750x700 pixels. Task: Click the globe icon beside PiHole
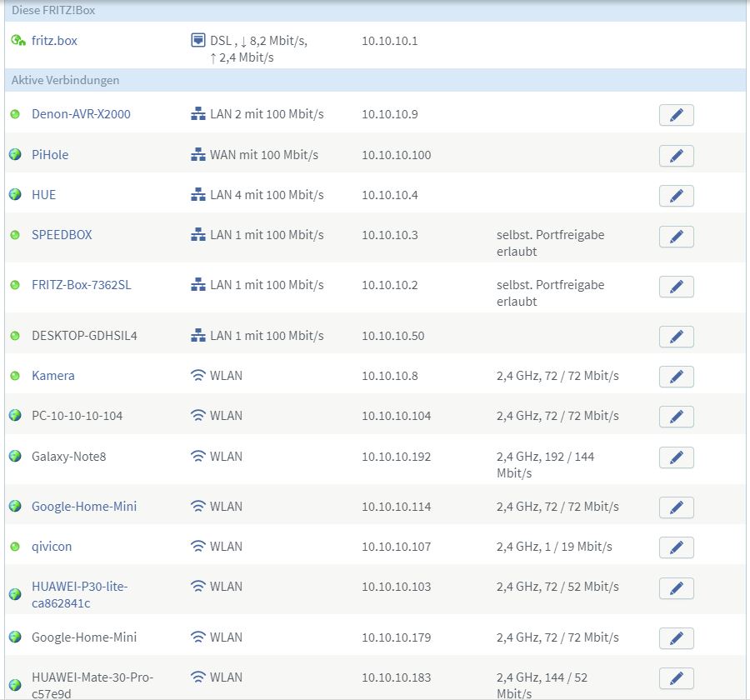click(x=15, y=154)
